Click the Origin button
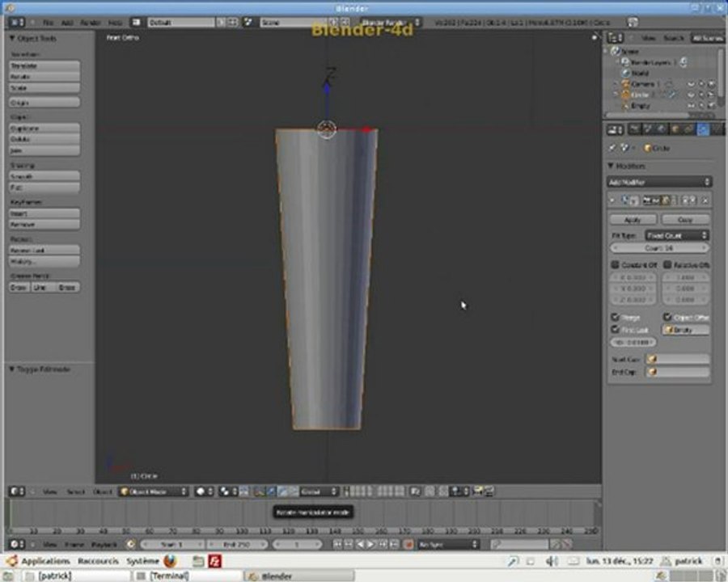The width and height of the screenshot is (728, 582). click(44, 103)
